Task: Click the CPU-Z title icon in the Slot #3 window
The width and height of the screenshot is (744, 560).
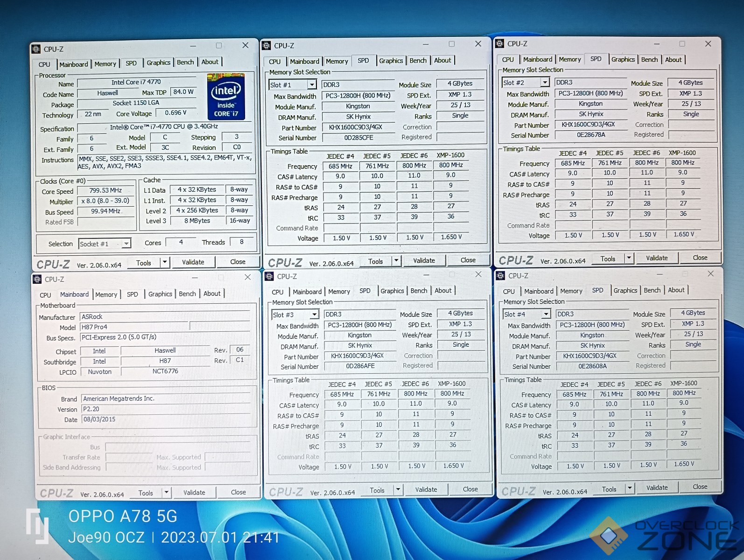Action: point(269,276)
